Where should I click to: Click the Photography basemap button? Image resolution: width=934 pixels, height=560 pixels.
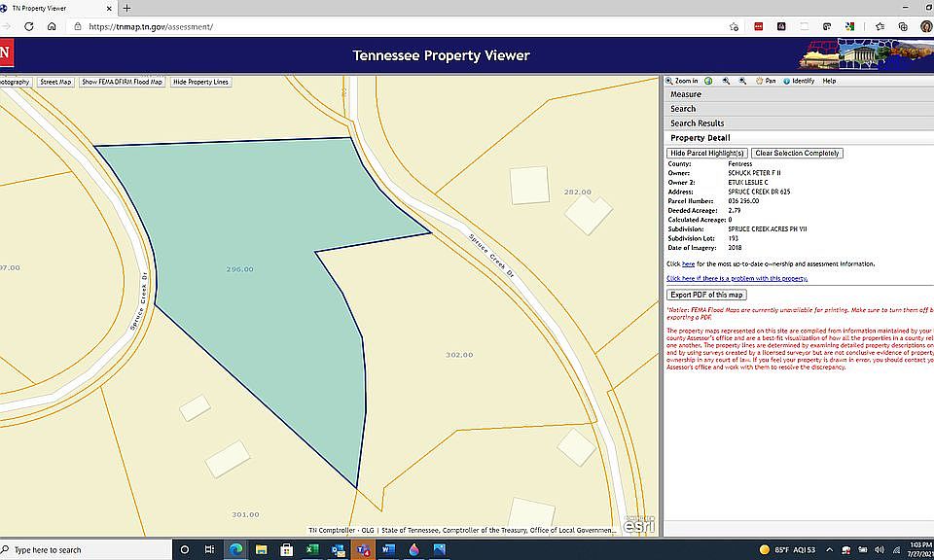click(15, 82)
